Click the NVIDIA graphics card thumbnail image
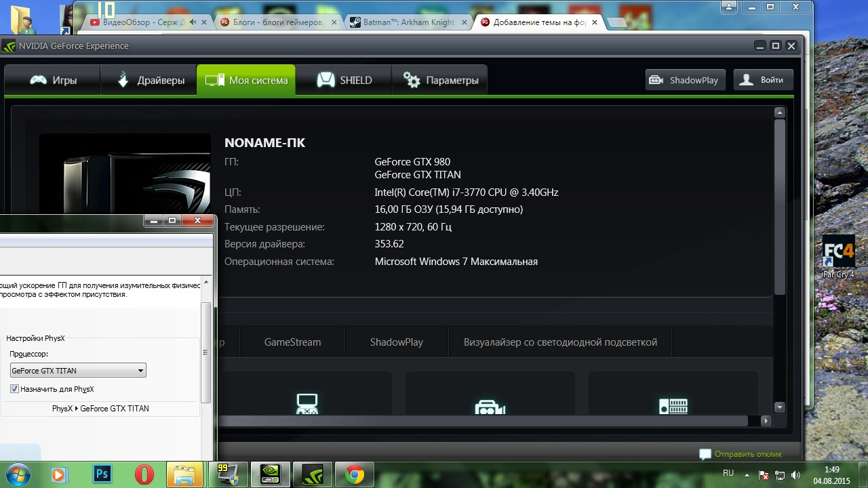868x488 pixels. 125,174
